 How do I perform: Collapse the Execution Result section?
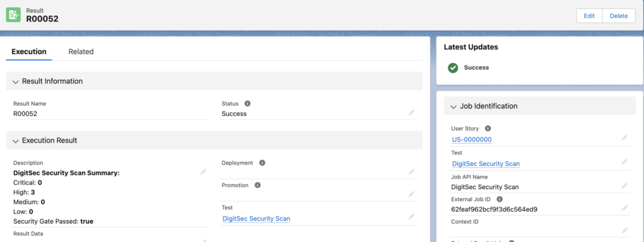(x=16, y=141)
